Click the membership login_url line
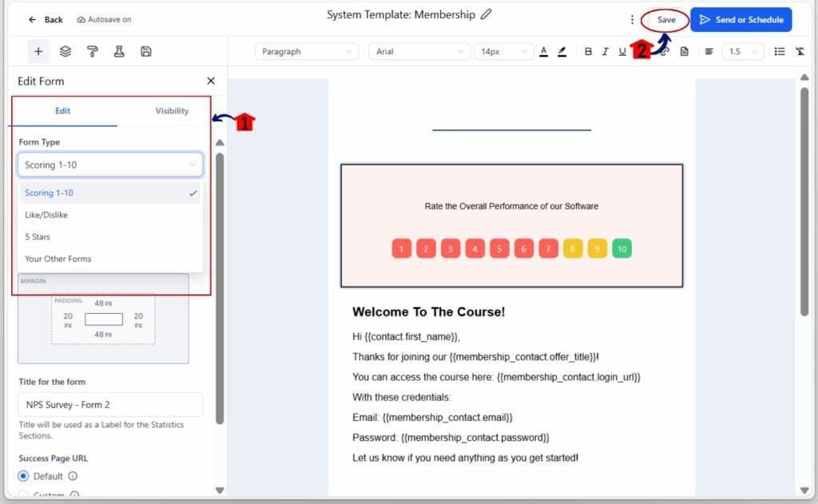Image resolution: width=818 pixels, height=504 pixels. click(x=496, y=377)
